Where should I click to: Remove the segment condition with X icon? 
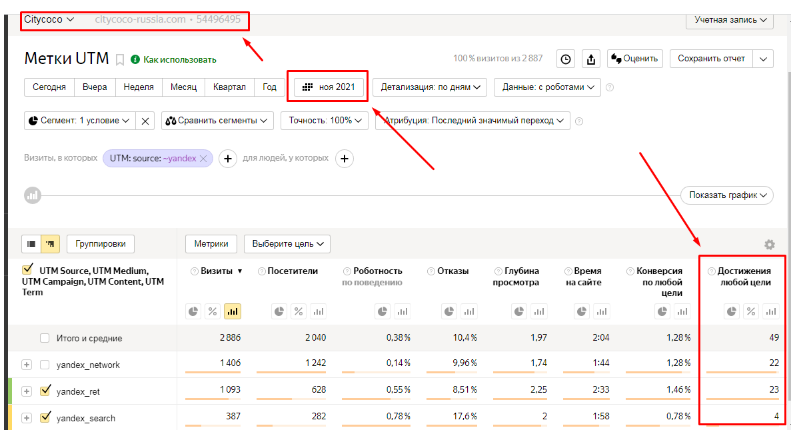(x=145, y=121)
